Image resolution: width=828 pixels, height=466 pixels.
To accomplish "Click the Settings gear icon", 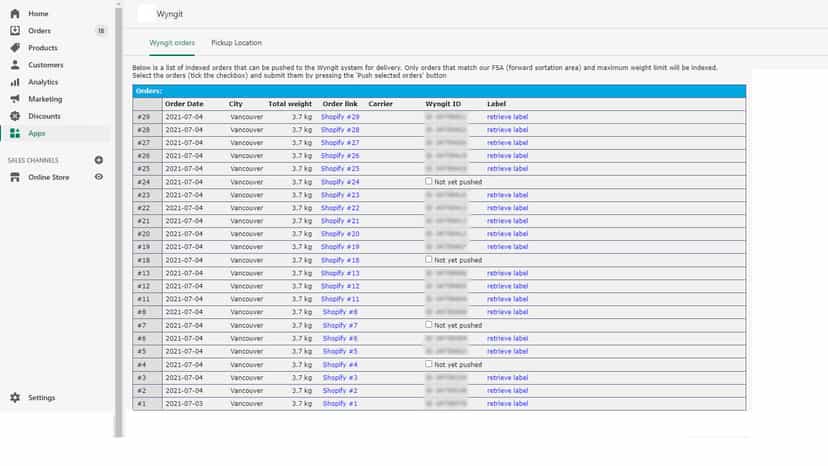I will tap(15, 397).
